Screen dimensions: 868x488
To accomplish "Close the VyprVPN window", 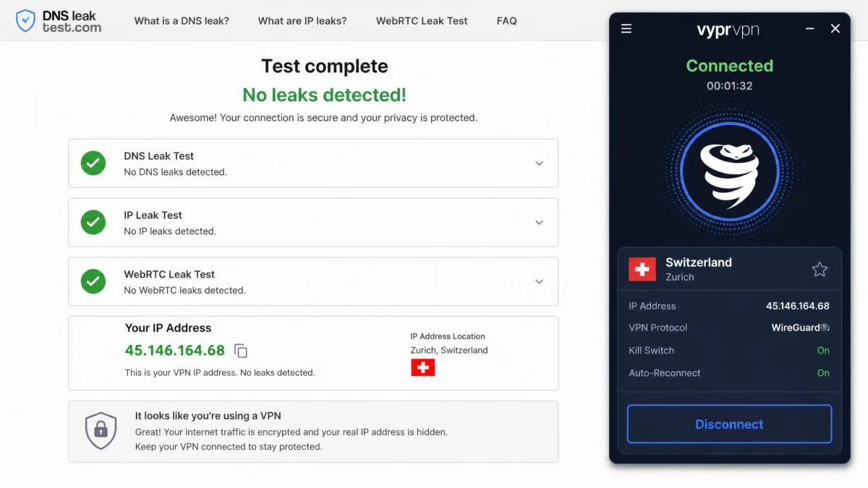I will click(835, 29).
